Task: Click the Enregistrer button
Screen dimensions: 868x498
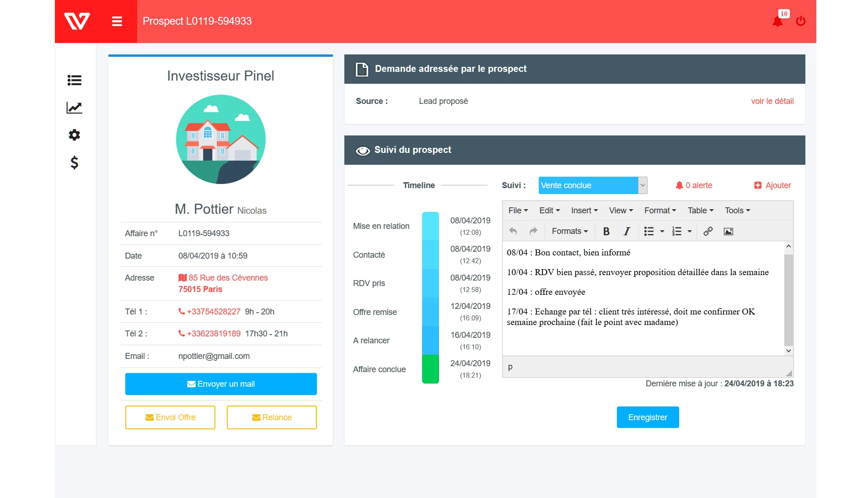Action: (648, 417)
